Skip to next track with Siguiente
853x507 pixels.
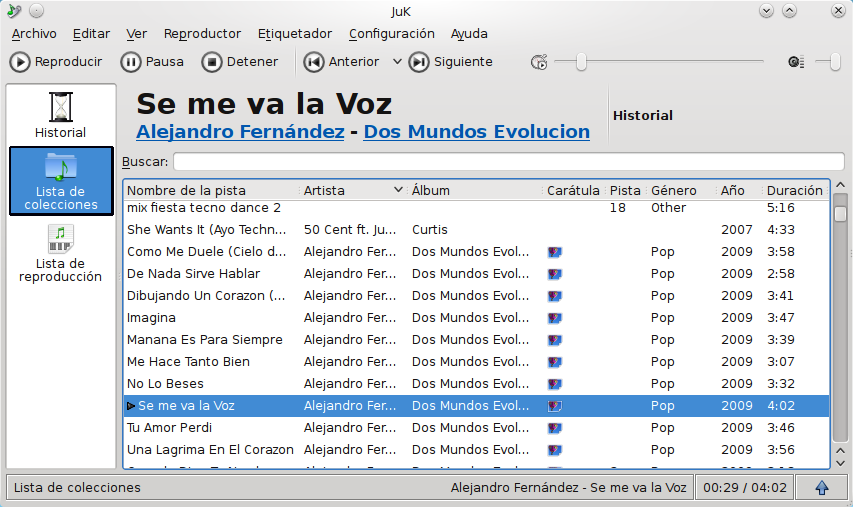click(x=450, y=62)
